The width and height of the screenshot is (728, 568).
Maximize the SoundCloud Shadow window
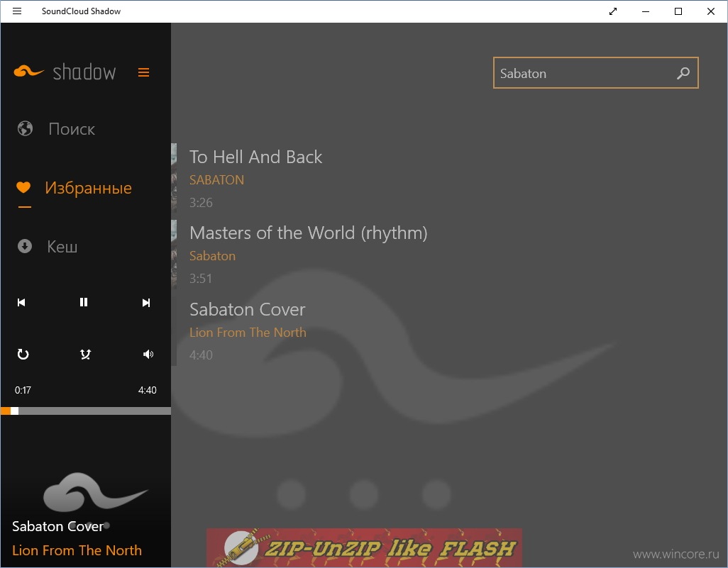pyautogui.click(x=678, y=11)
